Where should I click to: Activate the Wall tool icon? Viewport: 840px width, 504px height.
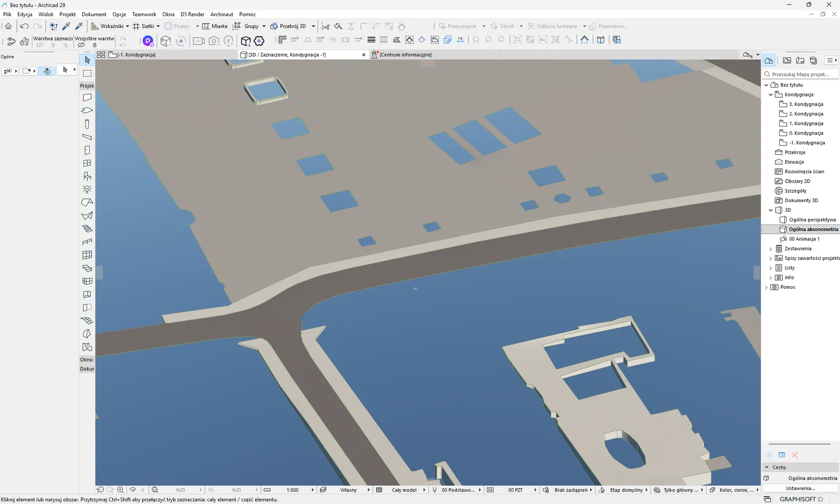87,98
